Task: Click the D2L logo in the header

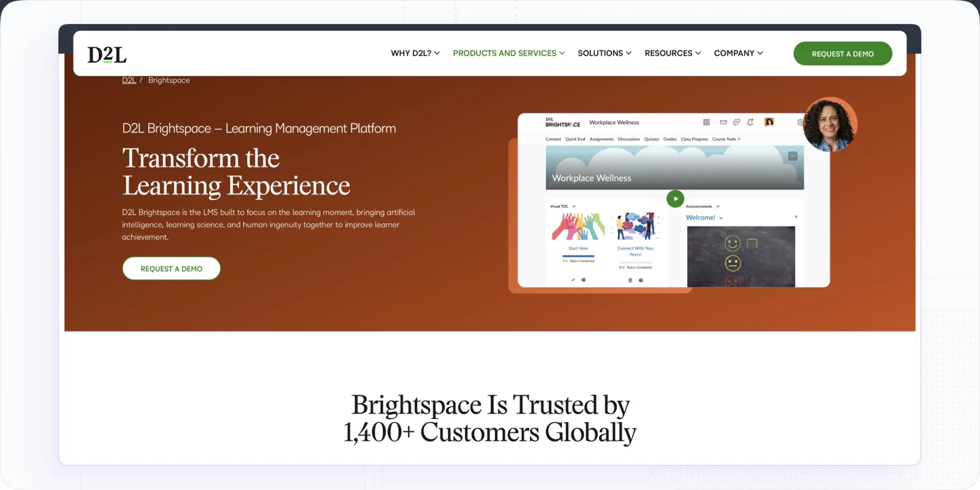Action: point(107,54)
